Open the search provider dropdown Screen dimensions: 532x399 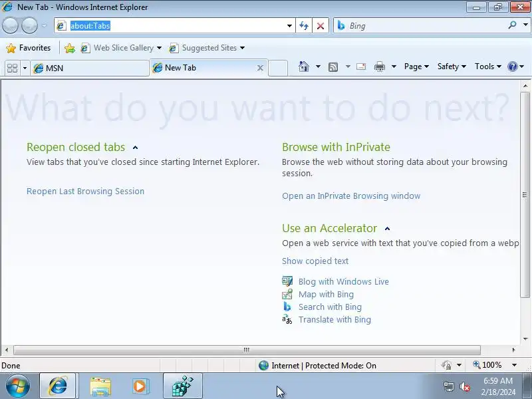coord(525,25)
